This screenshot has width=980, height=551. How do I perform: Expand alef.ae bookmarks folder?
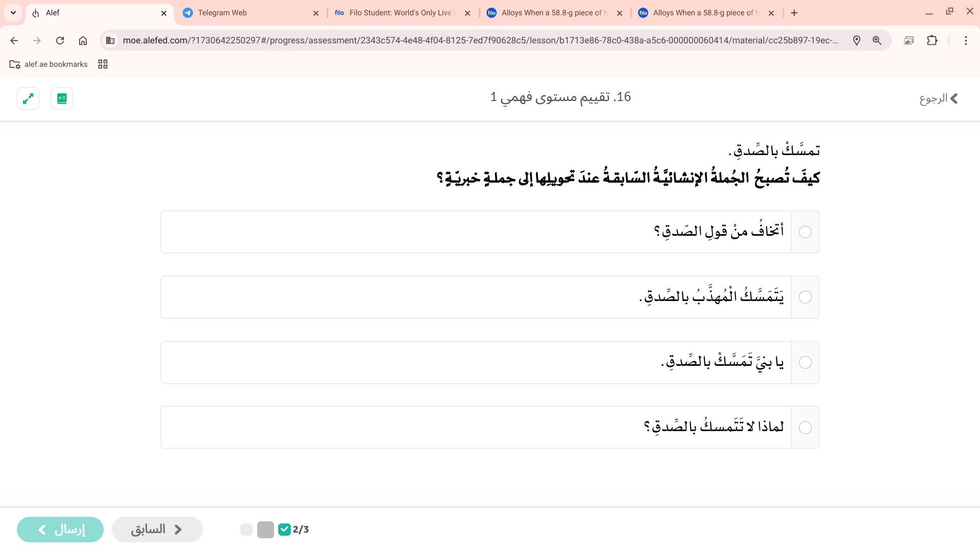[x=48, y=64]
